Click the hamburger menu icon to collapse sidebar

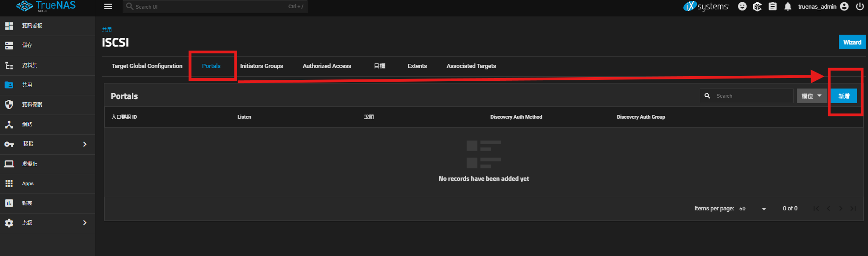point(108,6)
